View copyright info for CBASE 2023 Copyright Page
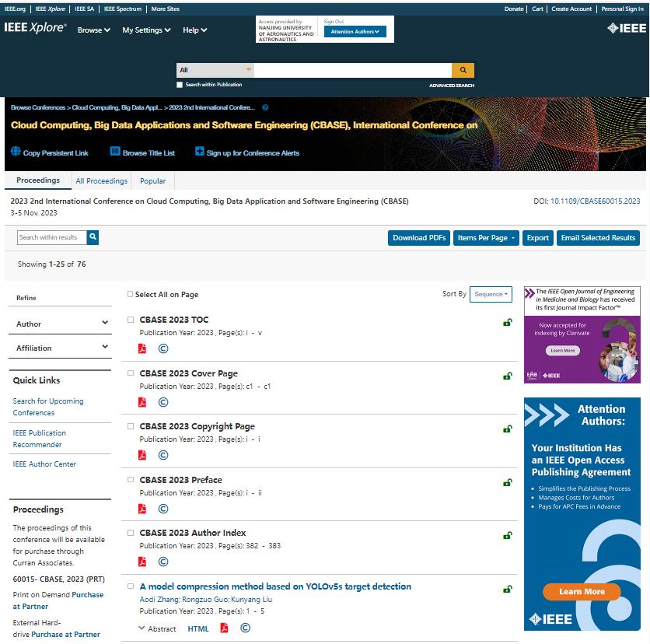 (x=163, y=455)
